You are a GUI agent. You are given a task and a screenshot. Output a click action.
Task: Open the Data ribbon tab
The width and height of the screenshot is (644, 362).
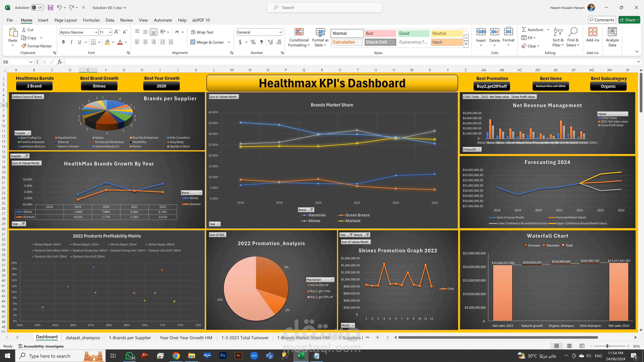tap(110, 20)
